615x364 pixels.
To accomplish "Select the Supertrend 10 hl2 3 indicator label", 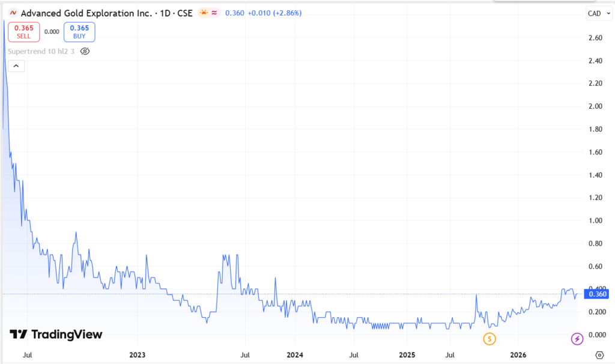I will (x=42, y=51).
